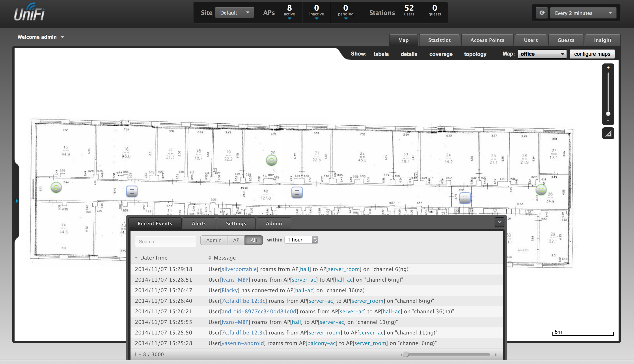Toggle the coverage overlay on map
634x364 pixels.
(441, 54)
